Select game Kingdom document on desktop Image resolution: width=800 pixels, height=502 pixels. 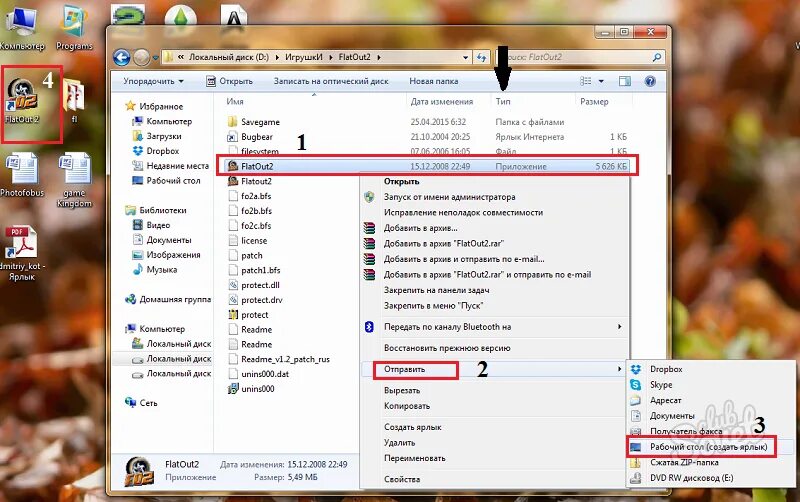(74, 180)
